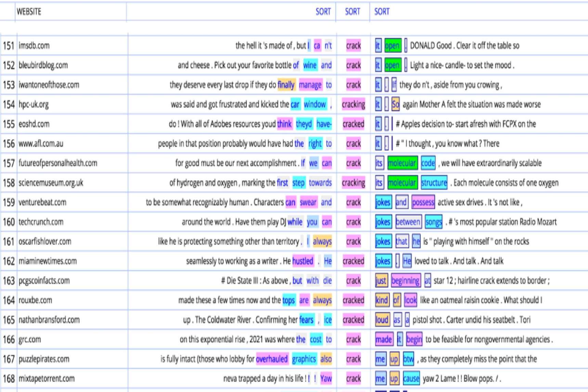Click the highlighted word 'songs' in techcrunch row
Viewport: 588px width, 392px height.
point(433,222)
